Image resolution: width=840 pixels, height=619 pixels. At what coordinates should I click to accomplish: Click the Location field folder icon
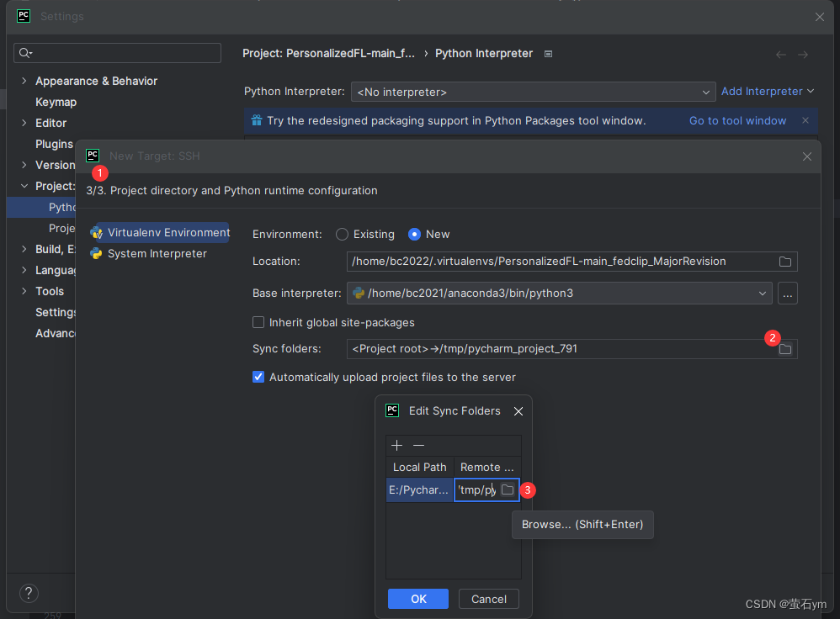pyautogui.click(x=784, y=262)
